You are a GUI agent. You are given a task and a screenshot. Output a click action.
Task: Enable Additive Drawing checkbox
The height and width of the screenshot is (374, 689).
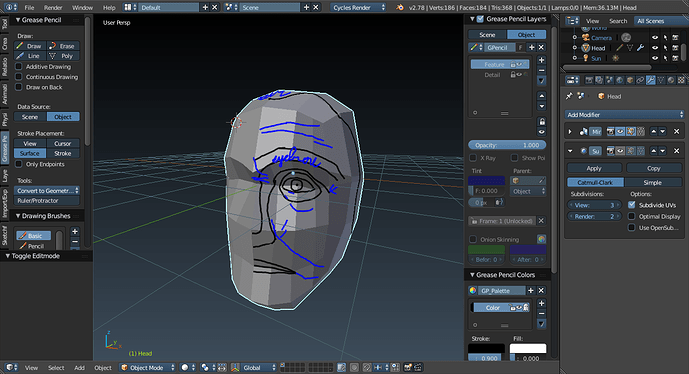point(18,66)
